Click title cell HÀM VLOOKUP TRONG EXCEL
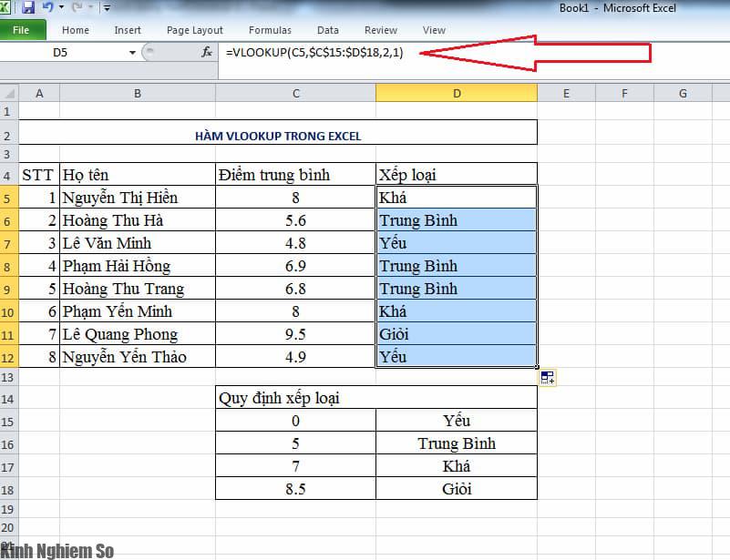Image resolution: width=730 pixels, height=560 pixels. [x=278, y=133]
